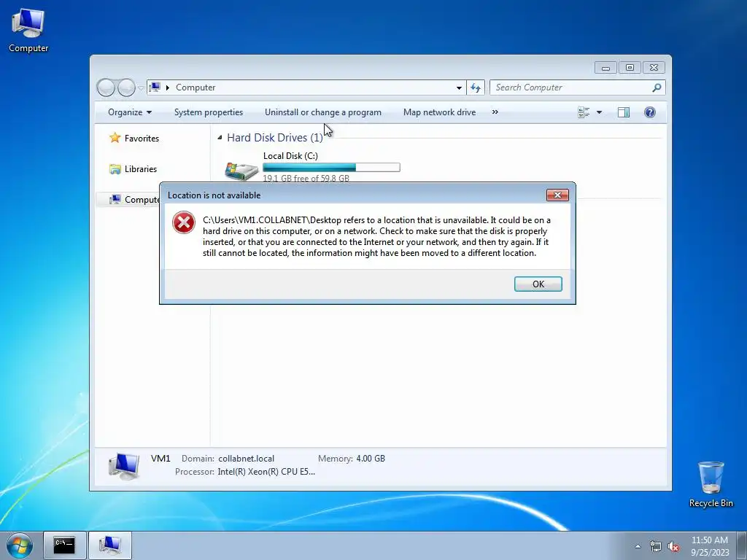Open recent pages dropdown arrow
This screenshot has height=560, width=747.
coord(141,87)
